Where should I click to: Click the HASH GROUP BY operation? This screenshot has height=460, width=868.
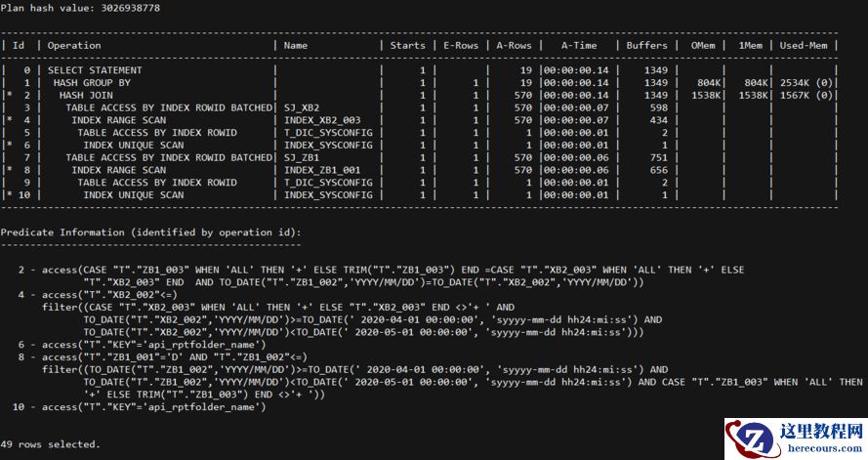point(92,83)
